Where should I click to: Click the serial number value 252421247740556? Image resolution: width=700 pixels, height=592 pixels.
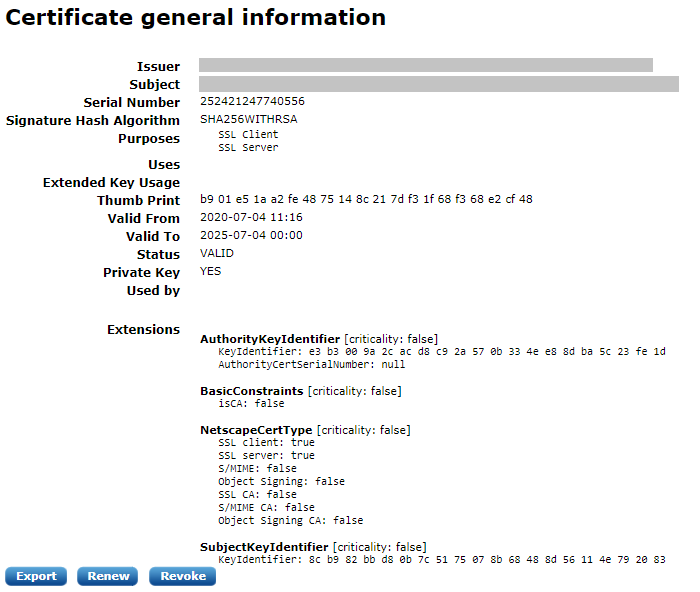coord(252,102)
